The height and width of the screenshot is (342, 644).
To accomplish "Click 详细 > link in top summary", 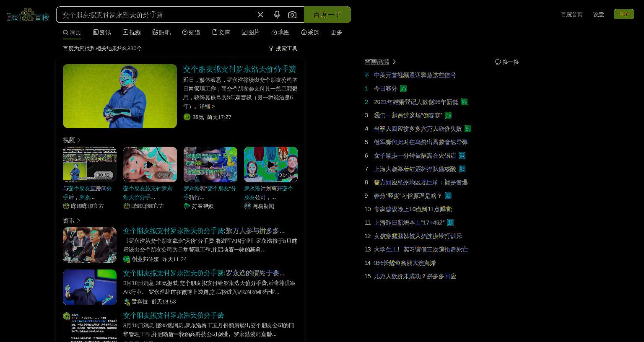I will point(207,106).
